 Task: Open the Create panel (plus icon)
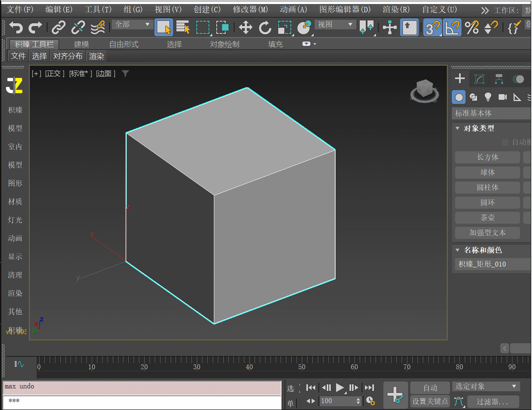(x=460, y=79)
